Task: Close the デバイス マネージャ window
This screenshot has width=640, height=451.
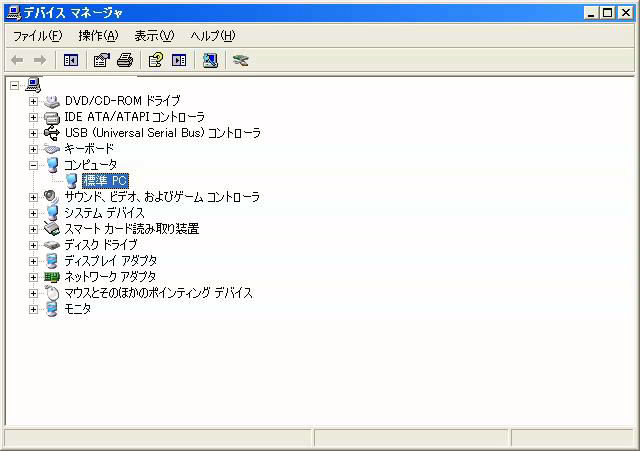Action: 626,13
